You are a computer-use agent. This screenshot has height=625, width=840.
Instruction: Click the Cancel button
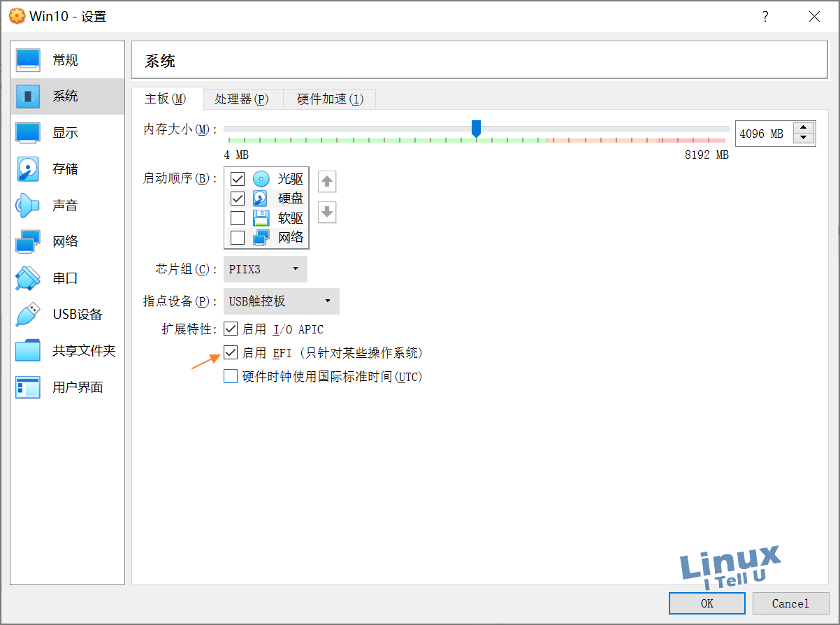coord(790,603)
